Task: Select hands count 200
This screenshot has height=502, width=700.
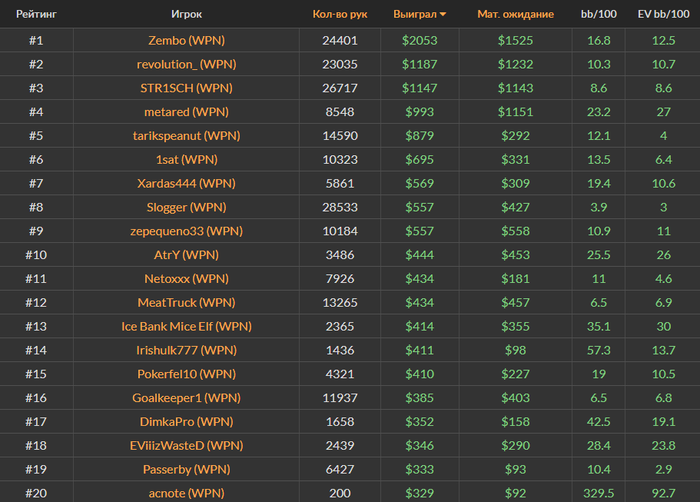Action: 340,493
